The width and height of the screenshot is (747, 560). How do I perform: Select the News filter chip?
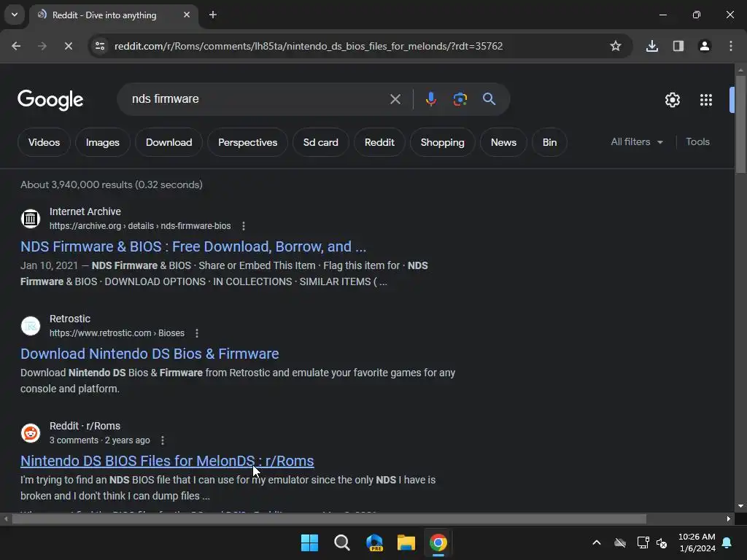503,142
